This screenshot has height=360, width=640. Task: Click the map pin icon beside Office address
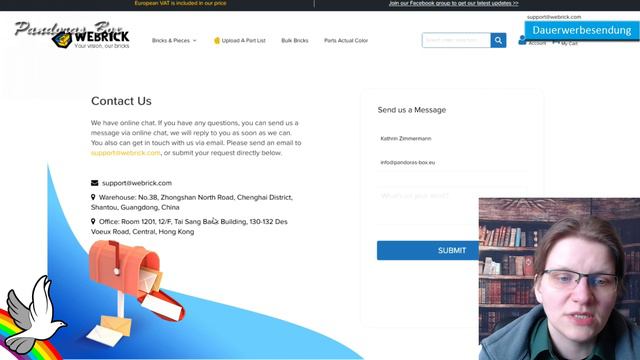[x=93, y=221]
